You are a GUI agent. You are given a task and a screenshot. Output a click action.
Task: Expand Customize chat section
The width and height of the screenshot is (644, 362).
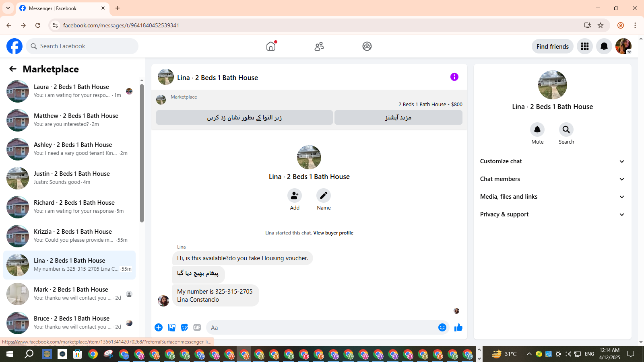[552, 161]
